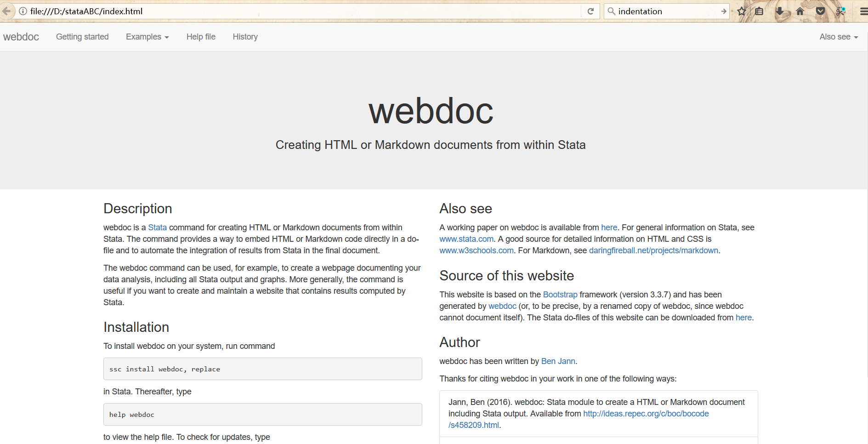Go to the browser home page icon
The height and width of the screenshot is (444, 868).
[800, 11]
